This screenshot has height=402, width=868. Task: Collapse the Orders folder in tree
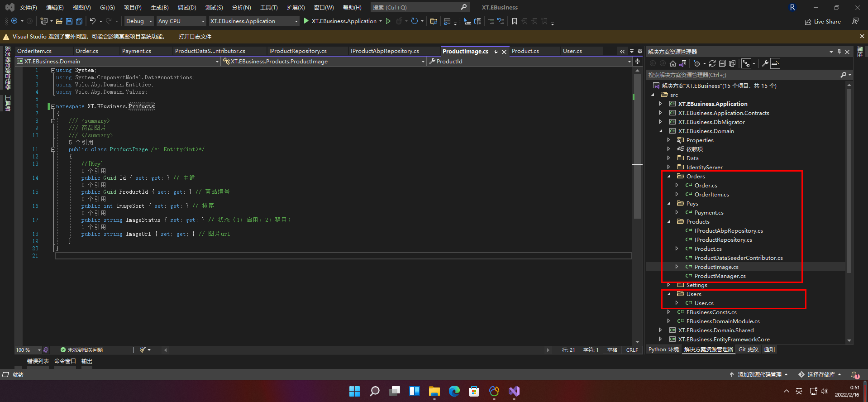click(669, 177)
